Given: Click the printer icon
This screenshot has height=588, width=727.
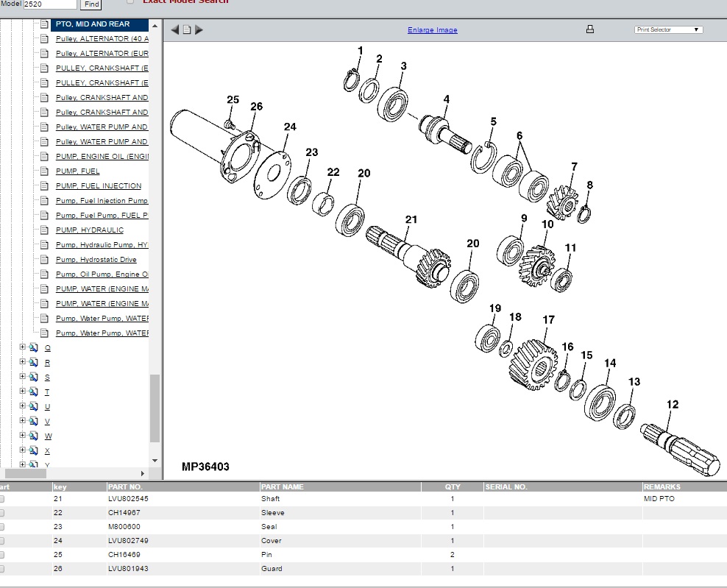Looking at the screenshot, I should pos(589,29).
